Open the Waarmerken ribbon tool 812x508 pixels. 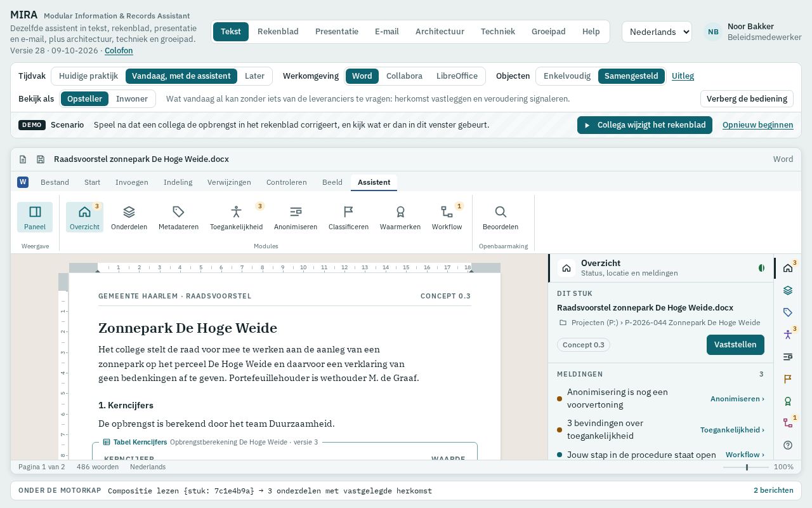pos(400,217)
